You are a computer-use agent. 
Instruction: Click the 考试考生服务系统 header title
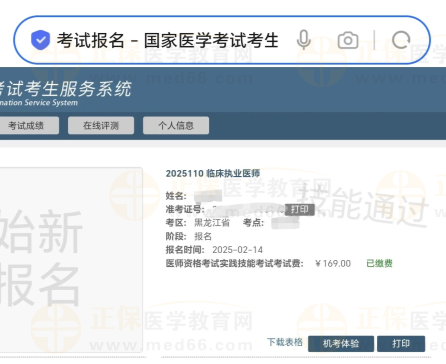(x=65, y=89)
